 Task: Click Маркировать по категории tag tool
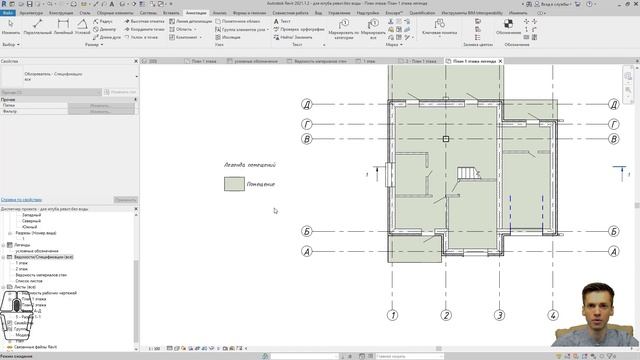344,29
